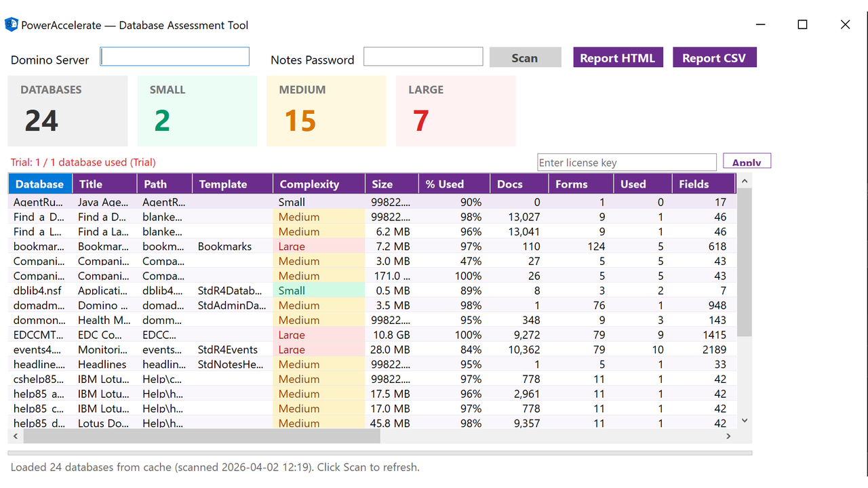Sort by the Database column header
Image resolution: width=868 pixels, height=488 pixels.
(39, 184)
